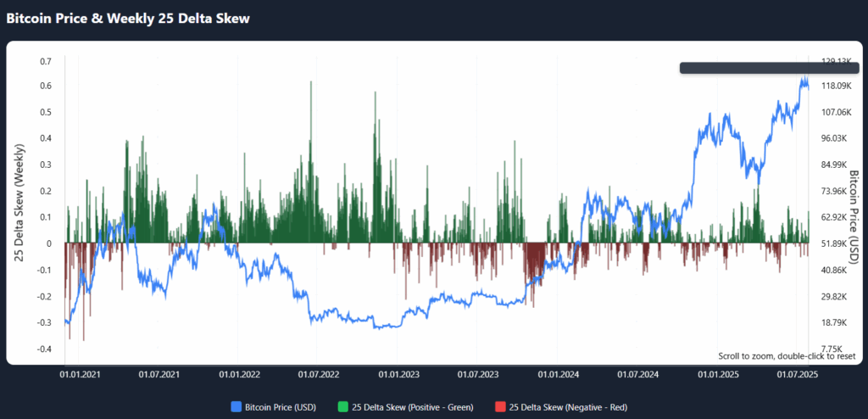Select the 01.01.2024 date tick
The image size is (868, 419).
point(558,372)
